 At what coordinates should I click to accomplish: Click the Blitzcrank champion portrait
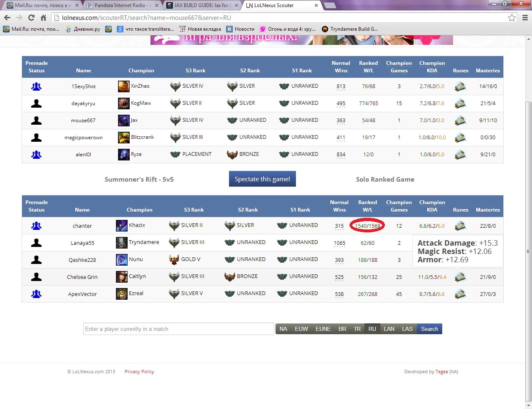123,137
